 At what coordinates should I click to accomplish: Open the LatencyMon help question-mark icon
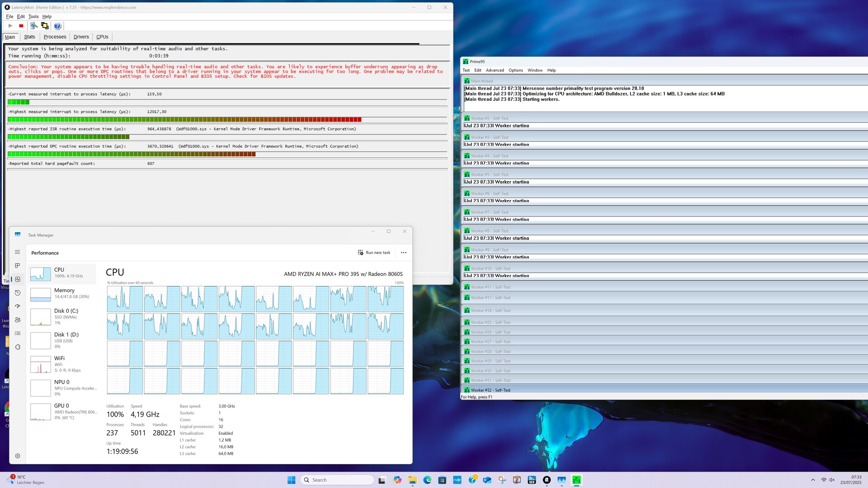pos(57,26)
